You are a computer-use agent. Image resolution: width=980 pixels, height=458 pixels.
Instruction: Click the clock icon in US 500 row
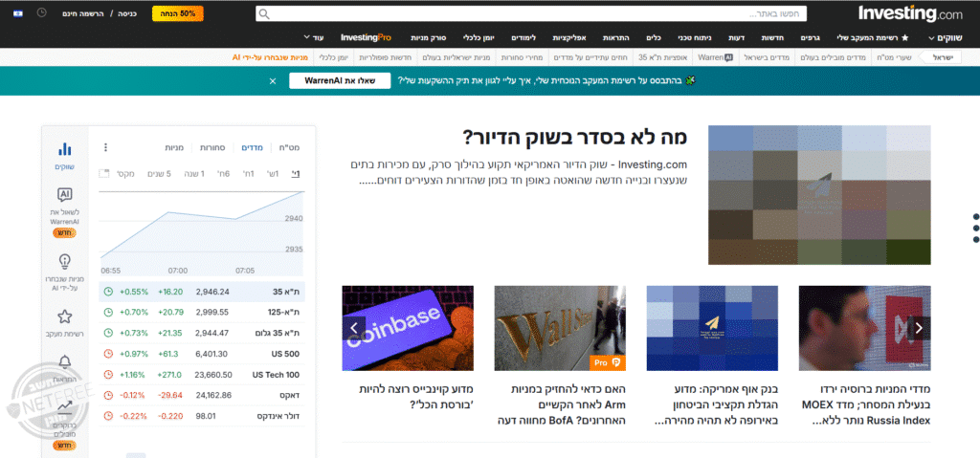click(108, 354)
